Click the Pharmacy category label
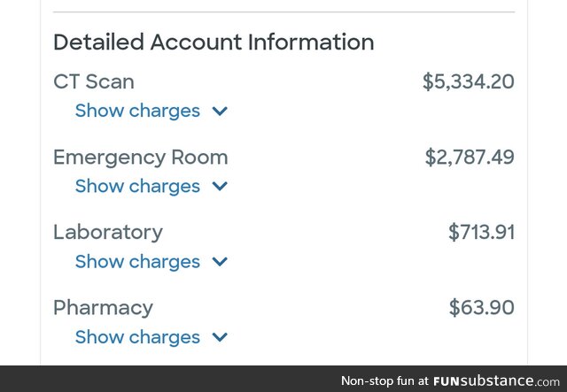 [103, 307]
